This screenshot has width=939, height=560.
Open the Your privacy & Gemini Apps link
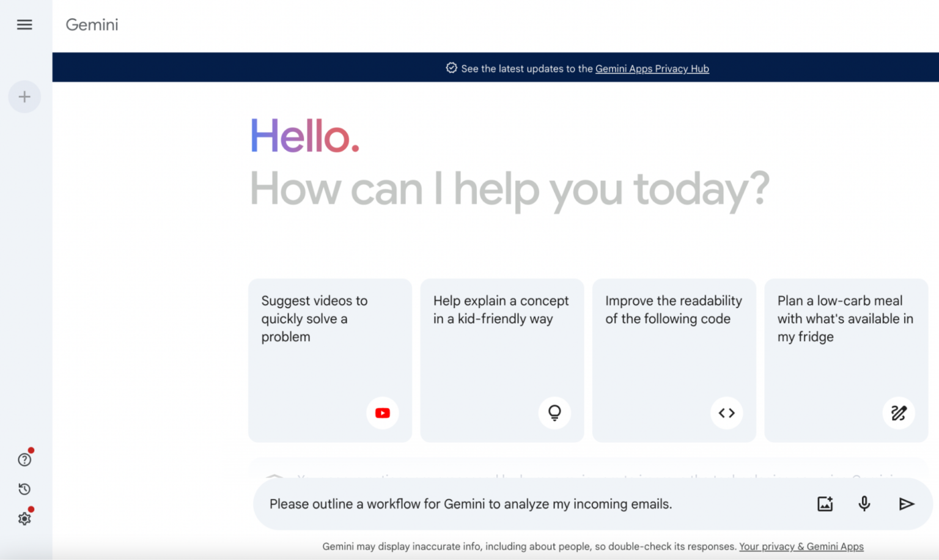coord(801,546)
